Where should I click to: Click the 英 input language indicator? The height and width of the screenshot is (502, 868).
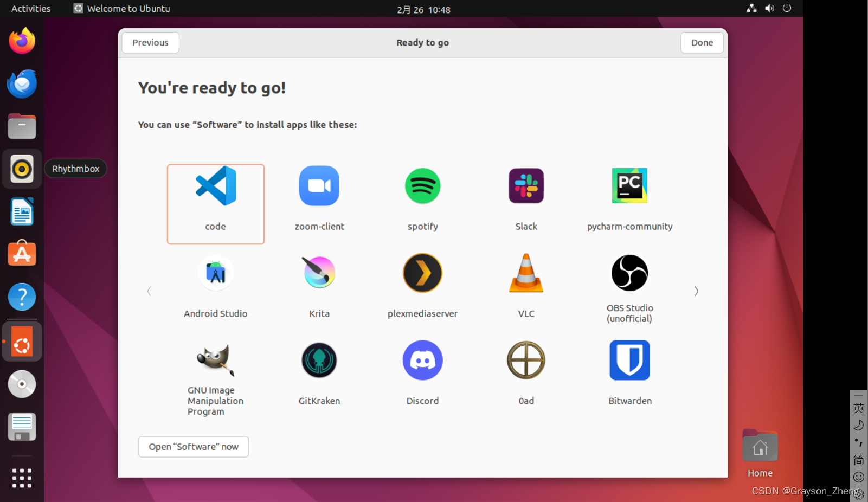pos(859,408)
